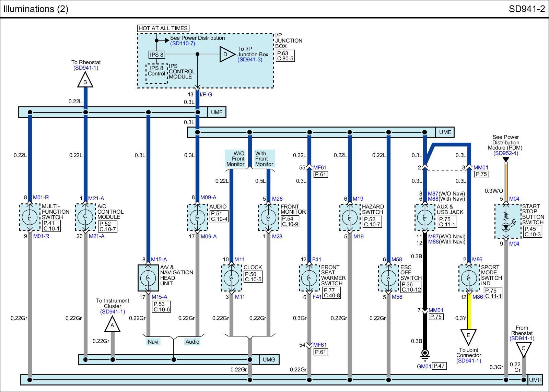
Task: Click the Multi-Function Switch lamp symbol
Action: [30, 217]
